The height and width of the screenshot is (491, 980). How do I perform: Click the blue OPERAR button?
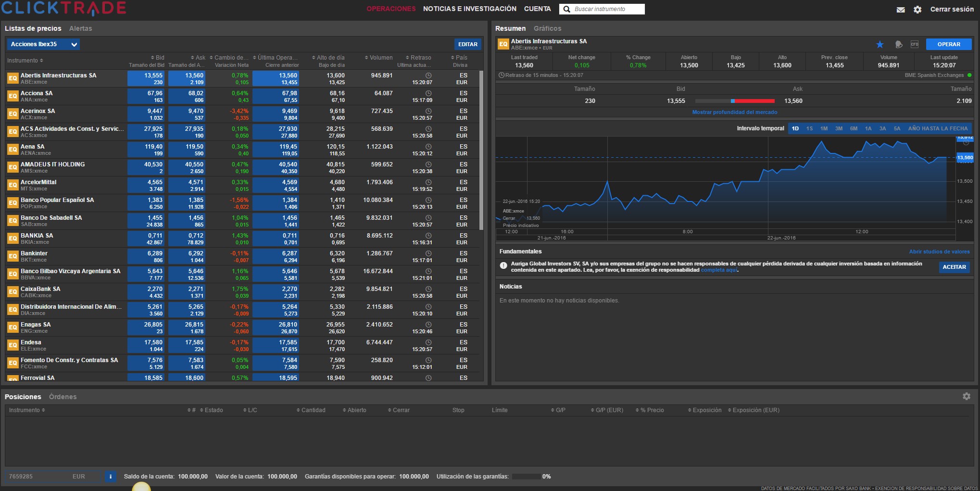949,44
